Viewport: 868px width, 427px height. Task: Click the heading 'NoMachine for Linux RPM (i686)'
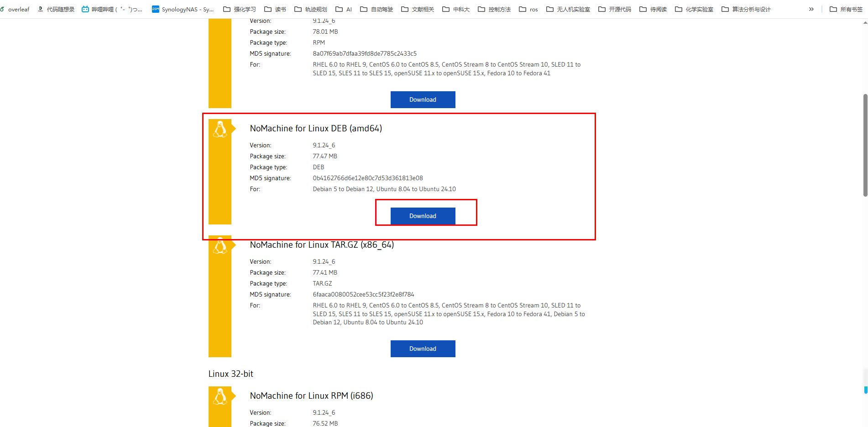311,396
